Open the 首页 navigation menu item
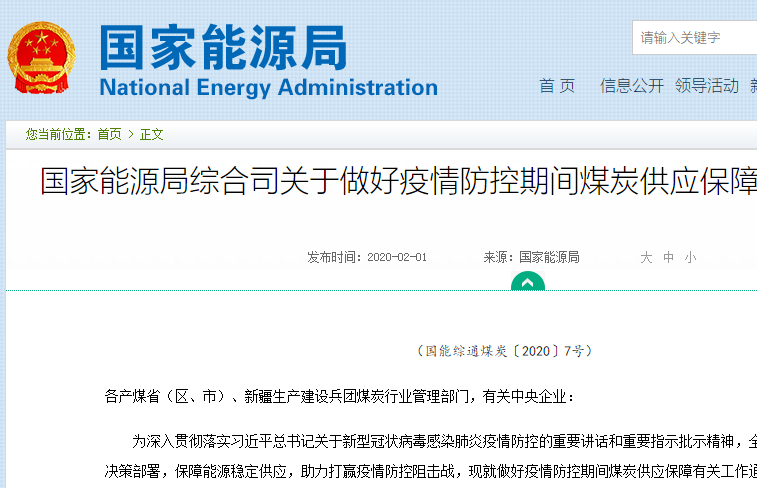757x488 pixels. [x=557, y=86]
